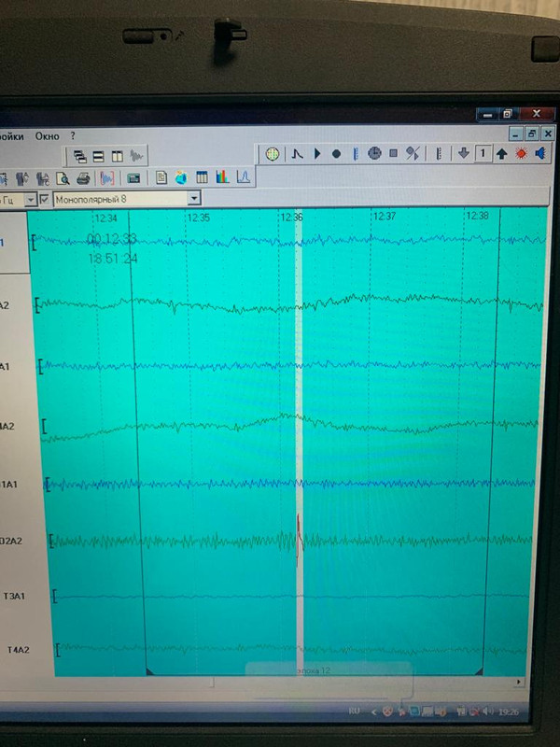
Task: Click the right arrow of horizontal scrollbar
Action: [x=519, y=682]
